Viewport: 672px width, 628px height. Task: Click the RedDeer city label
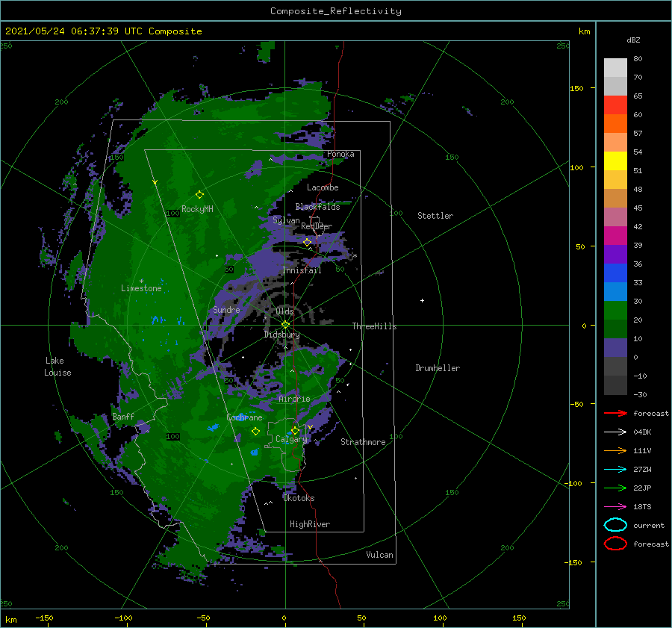(x=317, y=226)
